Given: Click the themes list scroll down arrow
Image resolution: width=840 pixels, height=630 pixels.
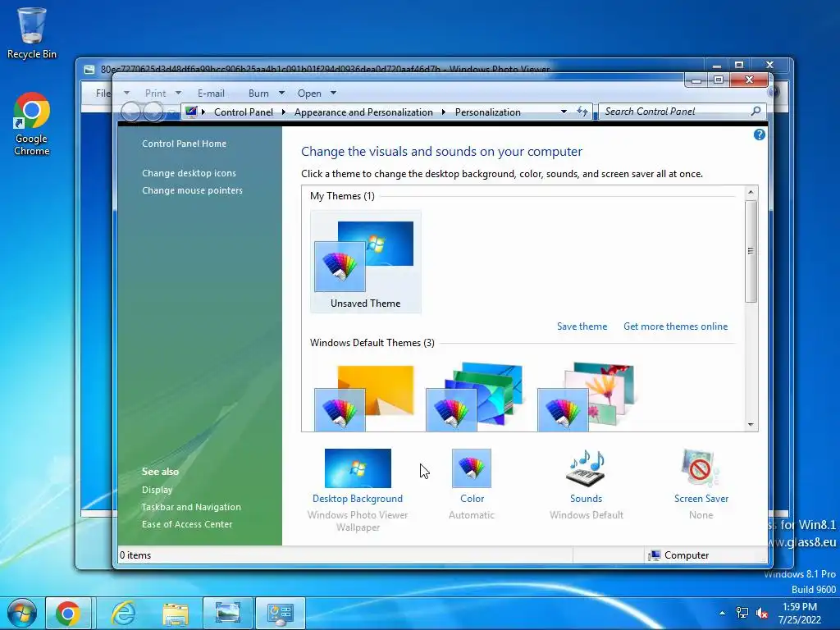Looking at the screenshot, I should (x=751, y=425).
